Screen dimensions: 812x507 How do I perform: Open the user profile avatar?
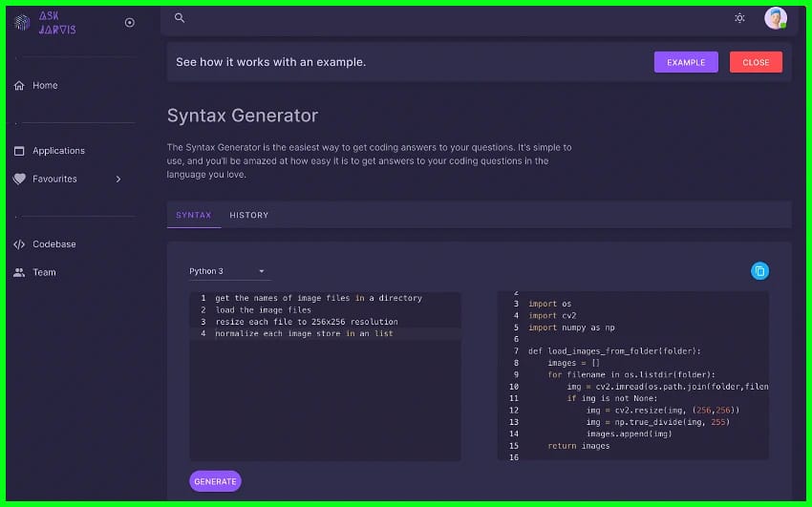[x=775, y=18]
